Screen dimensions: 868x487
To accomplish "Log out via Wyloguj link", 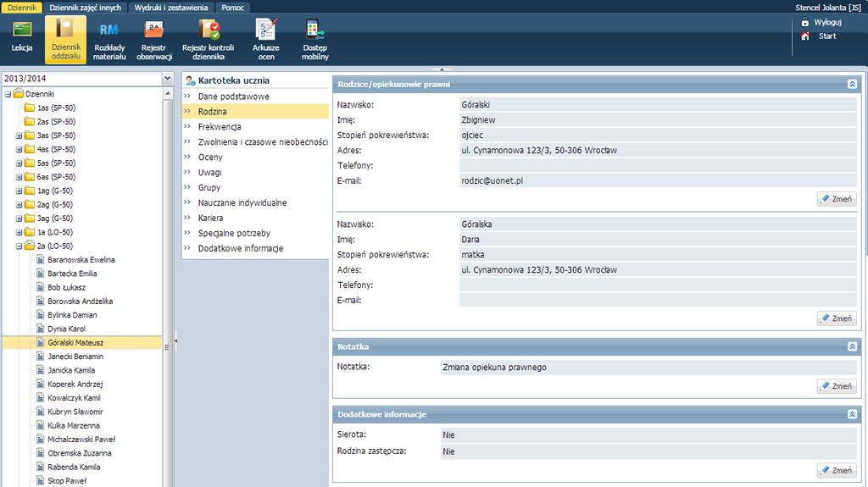I will click(x=827, y=22).
